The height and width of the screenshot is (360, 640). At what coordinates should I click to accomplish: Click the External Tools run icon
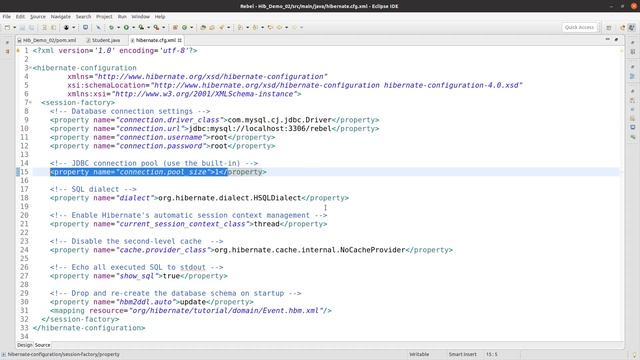[156, 27]
